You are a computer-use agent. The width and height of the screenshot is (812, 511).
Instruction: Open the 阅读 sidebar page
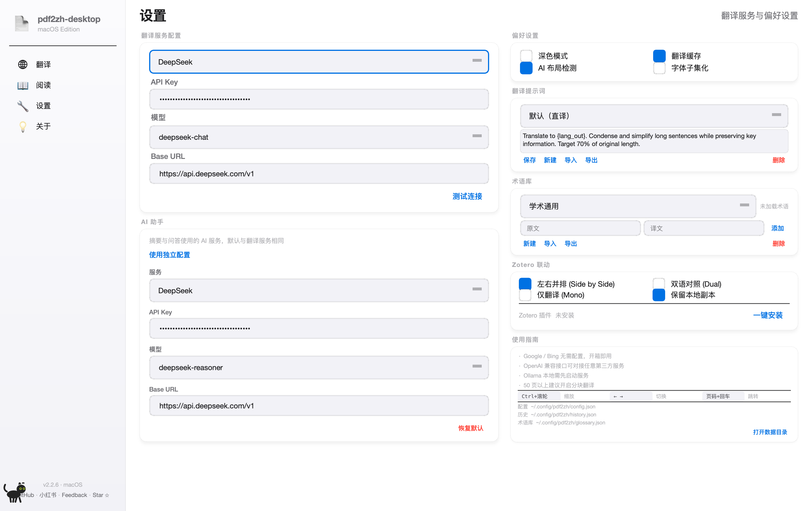coord(43,85)
